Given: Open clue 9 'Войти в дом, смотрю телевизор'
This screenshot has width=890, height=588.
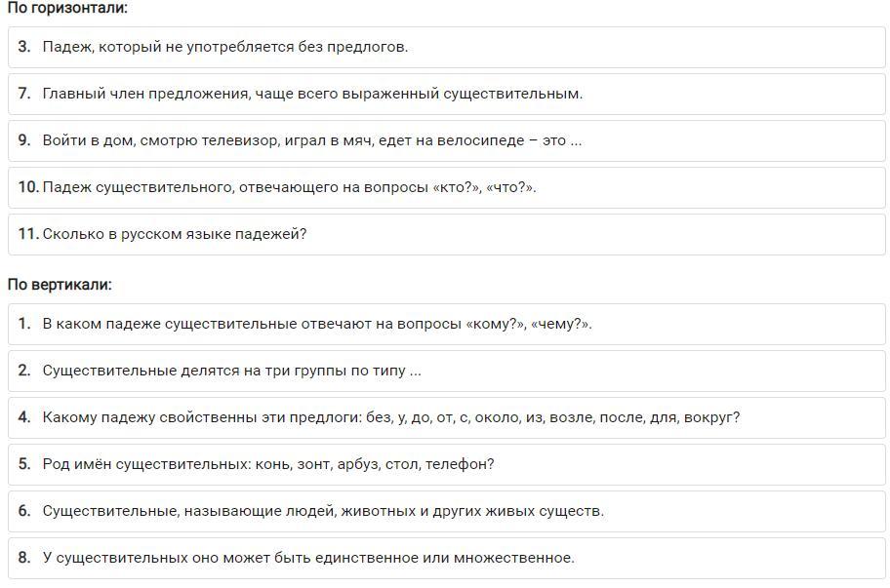Looking at the screenshot, I should pyautogui.click(x=446, y=140).
